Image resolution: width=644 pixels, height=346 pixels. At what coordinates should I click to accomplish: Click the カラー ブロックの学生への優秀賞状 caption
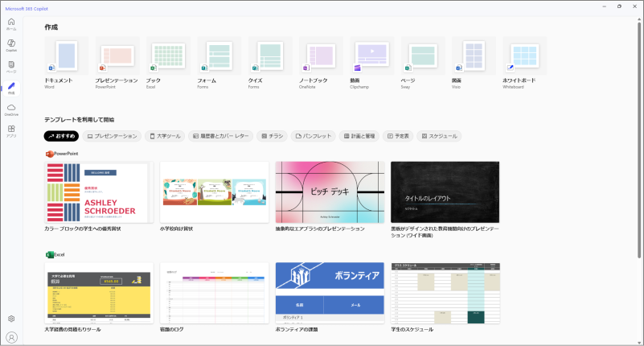83,229
